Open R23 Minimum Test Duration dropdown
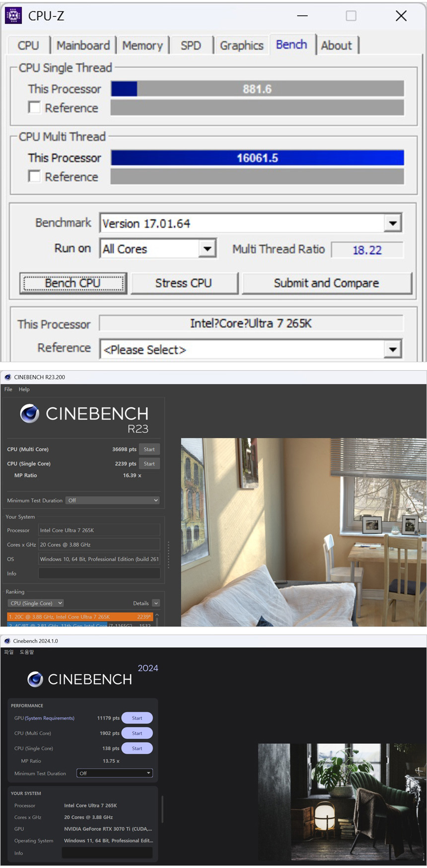 113,500
